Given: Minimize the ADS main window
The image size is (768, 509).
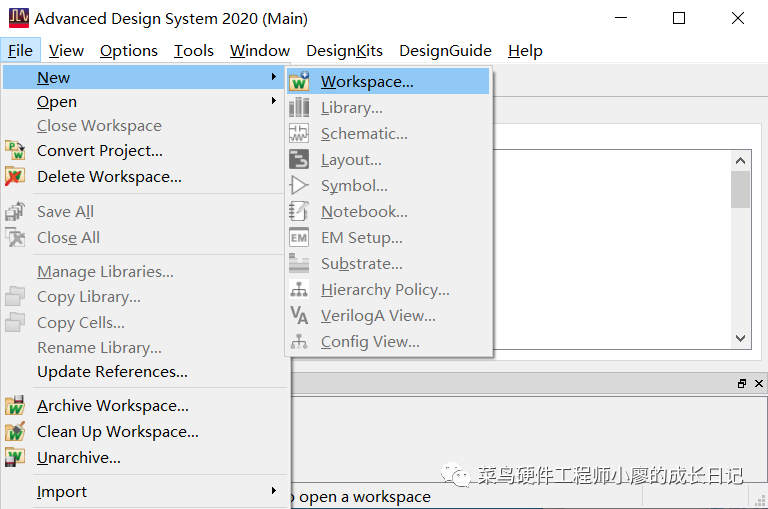Looking at the screenshot, I should (x=621, y=18).
